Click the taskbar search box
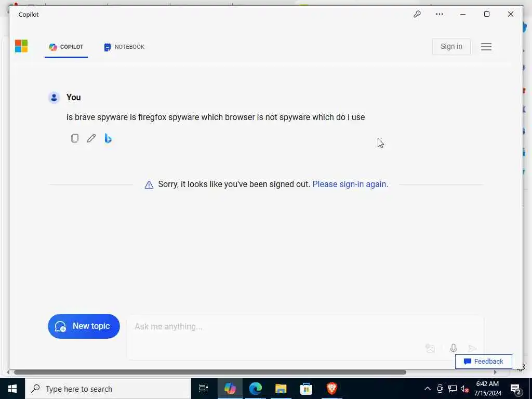This screenshot has height=399, width=532. 108,389
